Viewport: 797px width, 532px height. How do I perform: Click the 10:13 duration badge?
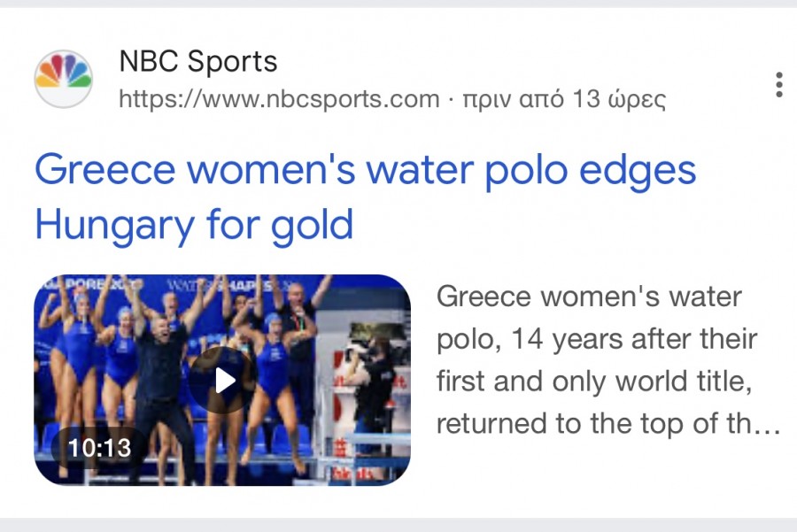click(99, 448)
